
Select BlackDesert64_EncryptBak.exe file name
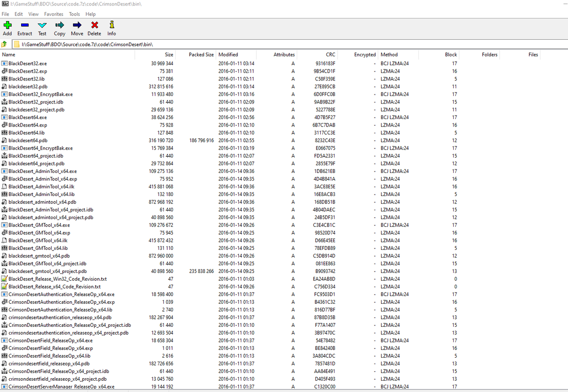click(x=41, y=148)
